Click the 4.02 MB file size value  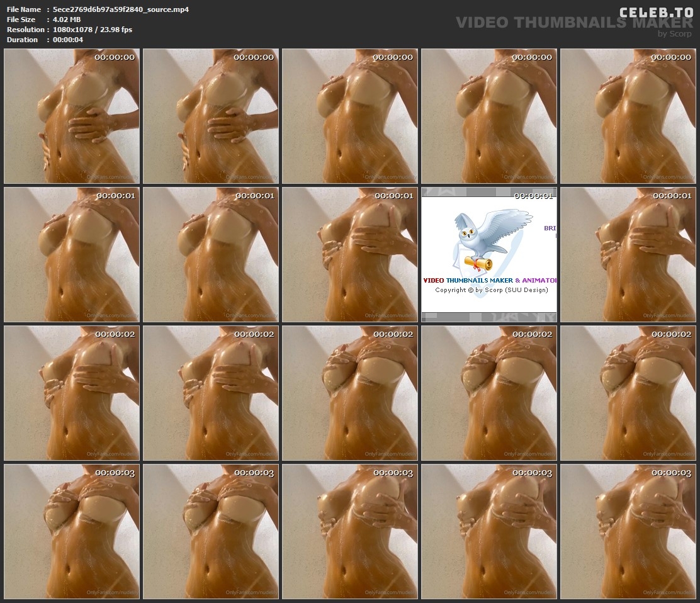click(67, 20)
